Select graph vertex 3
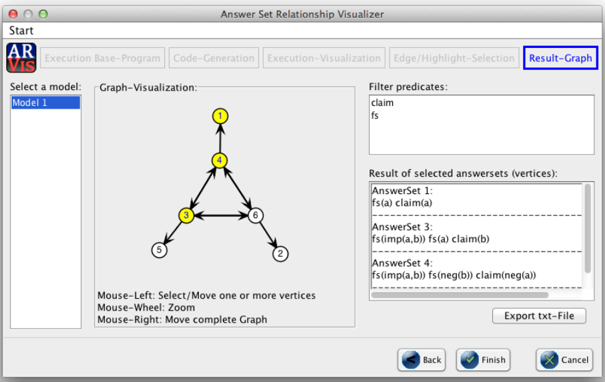 coord(186,215)
